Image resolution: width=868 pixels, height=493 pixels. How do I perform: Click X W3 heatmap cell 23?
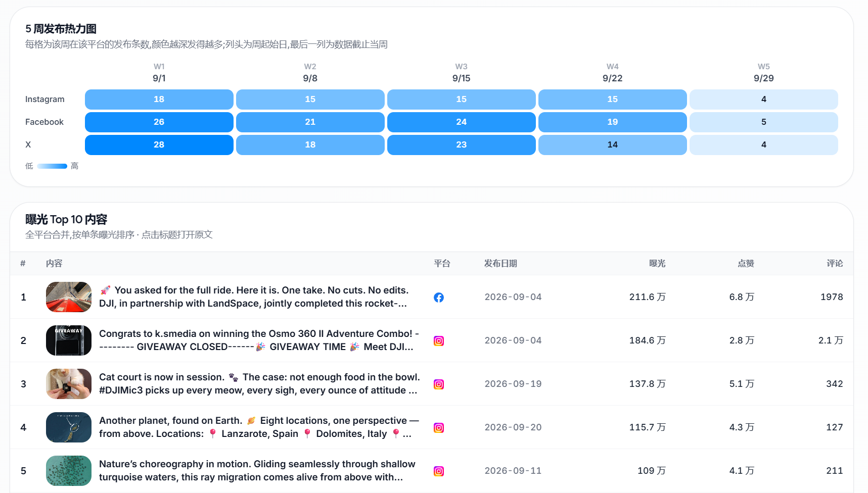pyautogui.click(x=462, y=145)
